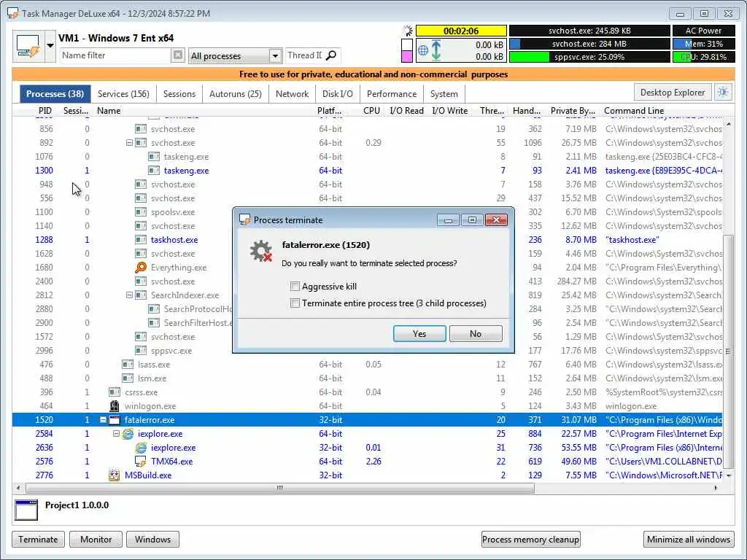Image resolution: width=747 pixels, height=560 pixels.
Task: Confirm termination with Yes button
Action: tap(419, 334)
